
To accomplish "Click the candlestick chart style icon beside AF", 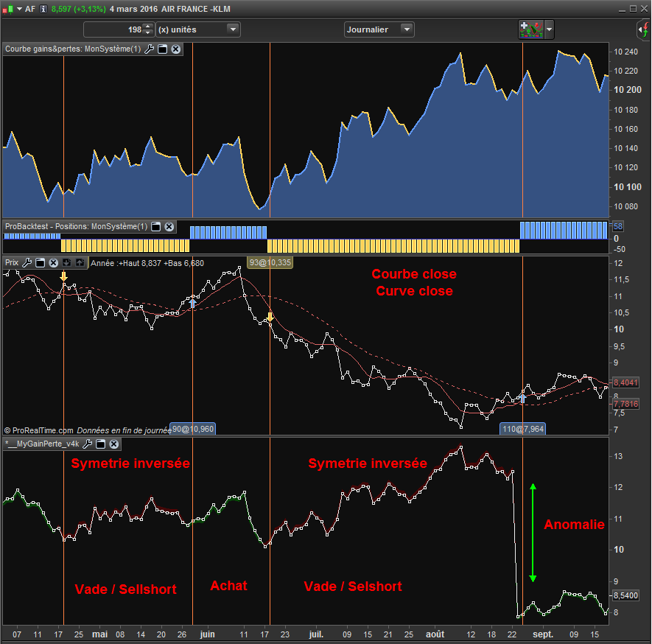I will pyautogui.click(x=8, y=9).
